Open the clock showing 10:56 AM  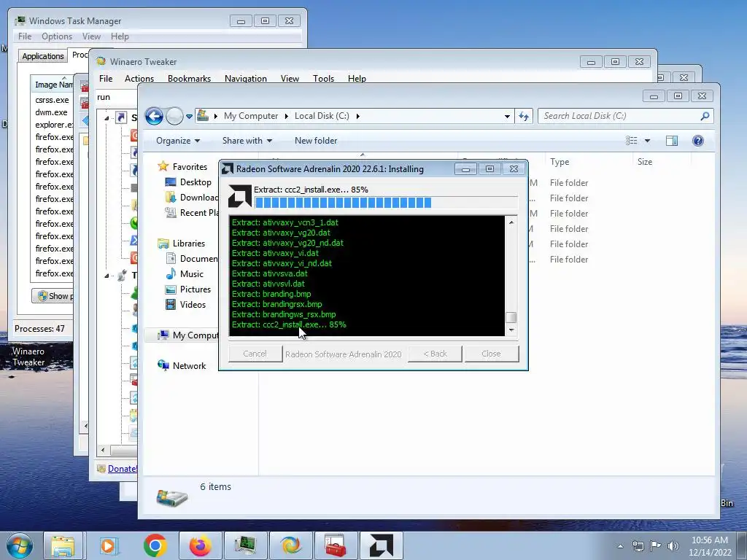709,546
